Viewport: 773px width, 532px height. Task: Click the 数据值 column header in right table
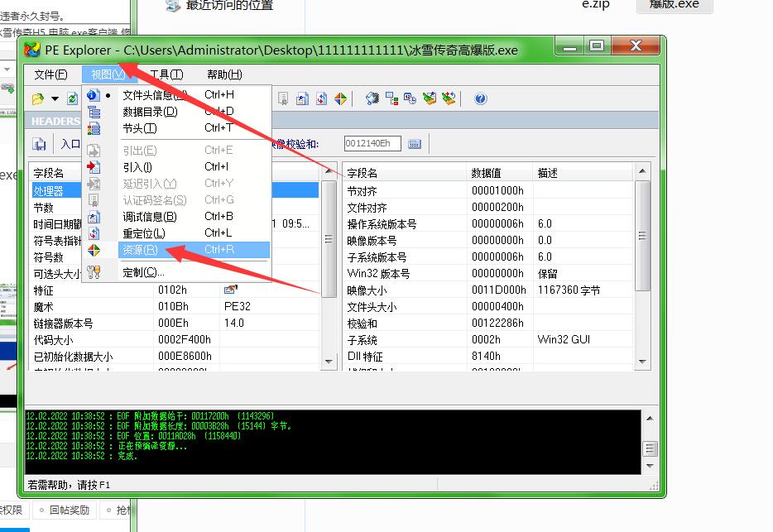coord(486,173)
